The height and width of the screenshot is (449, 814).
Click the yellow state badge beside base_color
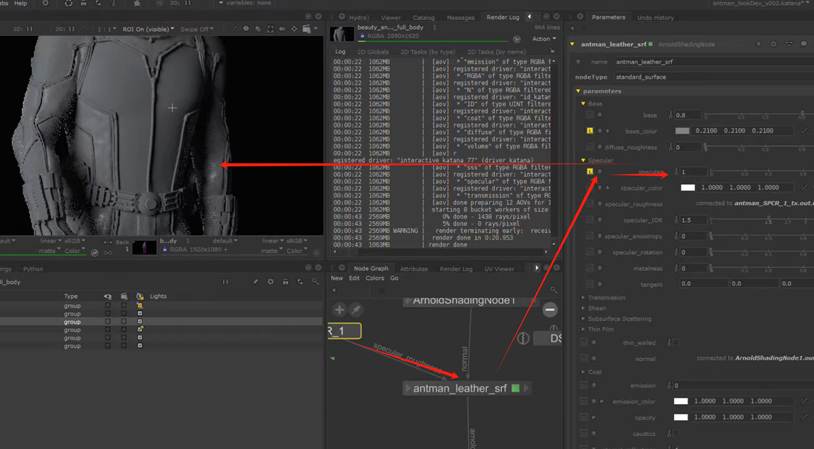tap(590, 131)
